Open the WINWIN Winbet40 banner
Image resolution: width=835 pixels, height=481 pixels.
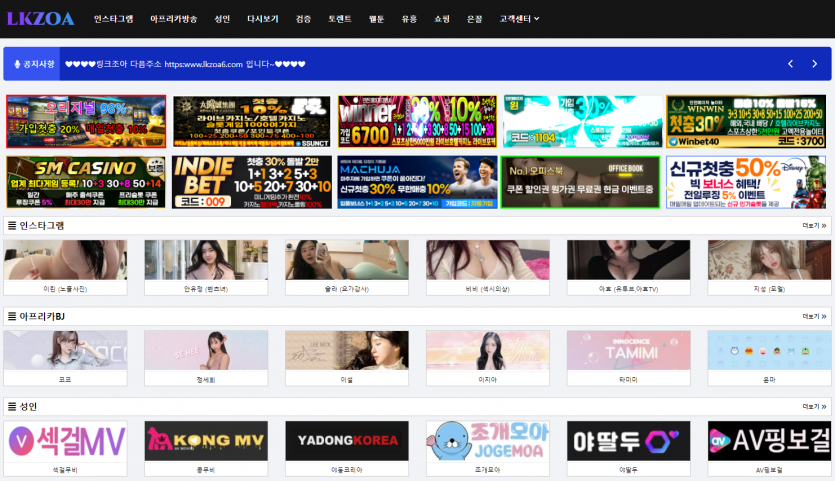[746, 121]
